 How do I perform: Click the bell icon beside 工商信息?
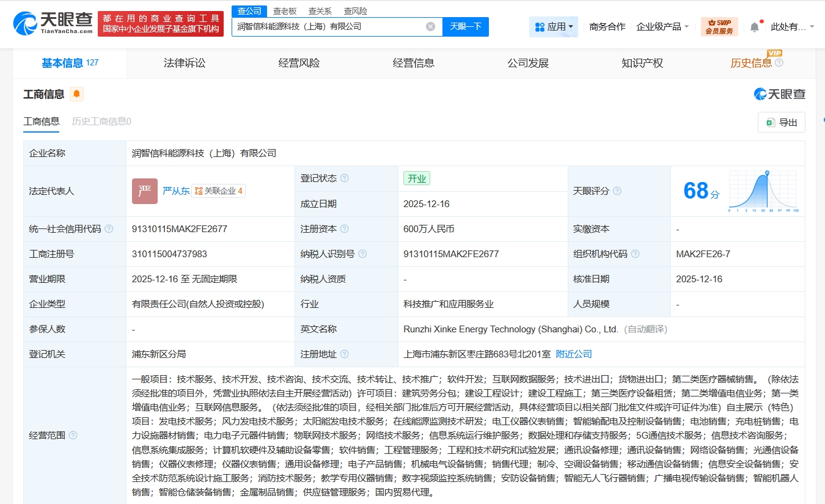click(x=76, y=94)
